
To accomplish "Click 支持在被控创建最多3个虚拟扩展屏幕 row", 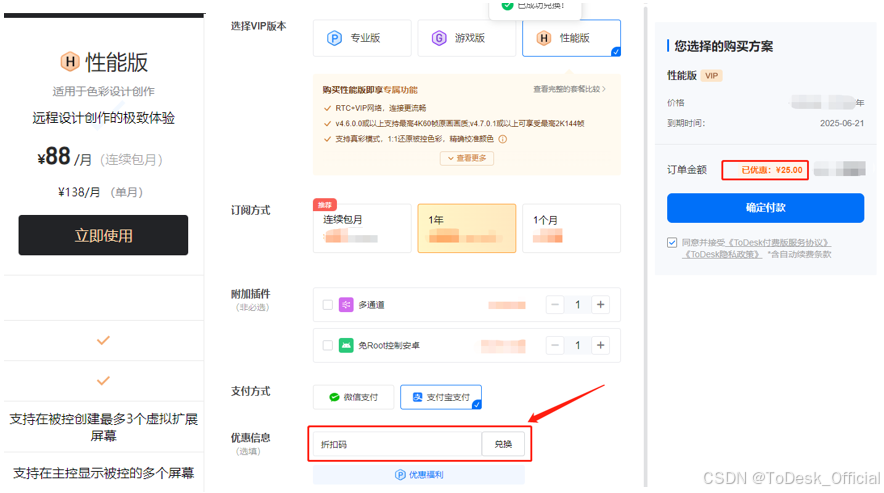I will coord(103,427).
